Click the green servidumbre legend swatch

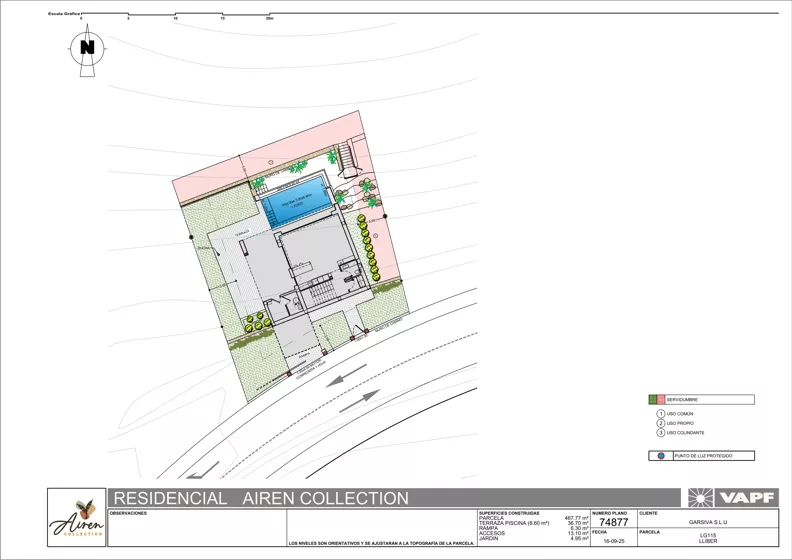653,400
